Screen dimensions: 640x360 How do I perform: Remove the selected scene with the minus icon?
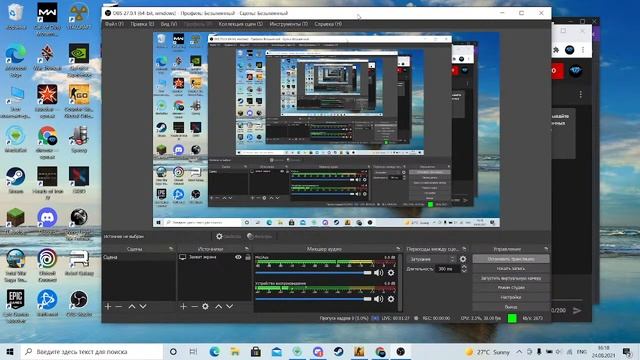coord(119,306)
